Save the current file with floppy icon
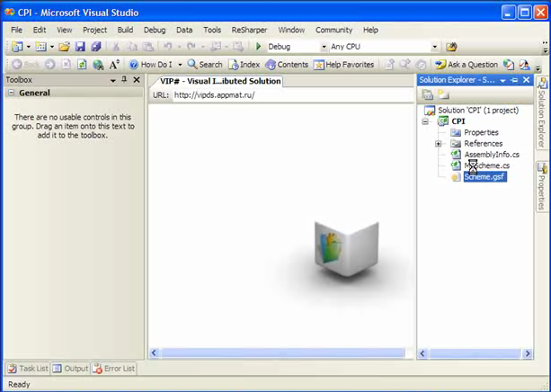Screen dimensions: 551x392 click(x=81, y=47)
